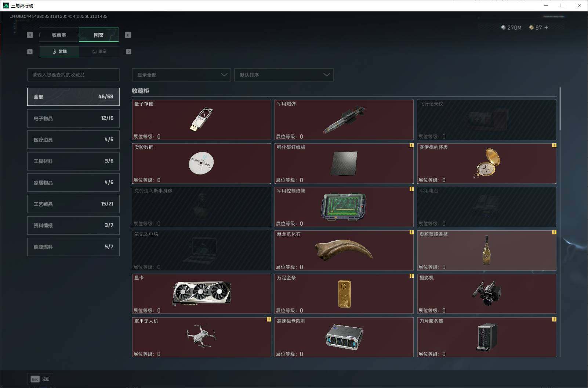The width and height of the screenshot is (588, 388).
Task: Click new-item marker on 强化碳纤维板
Action: [411, 145]
